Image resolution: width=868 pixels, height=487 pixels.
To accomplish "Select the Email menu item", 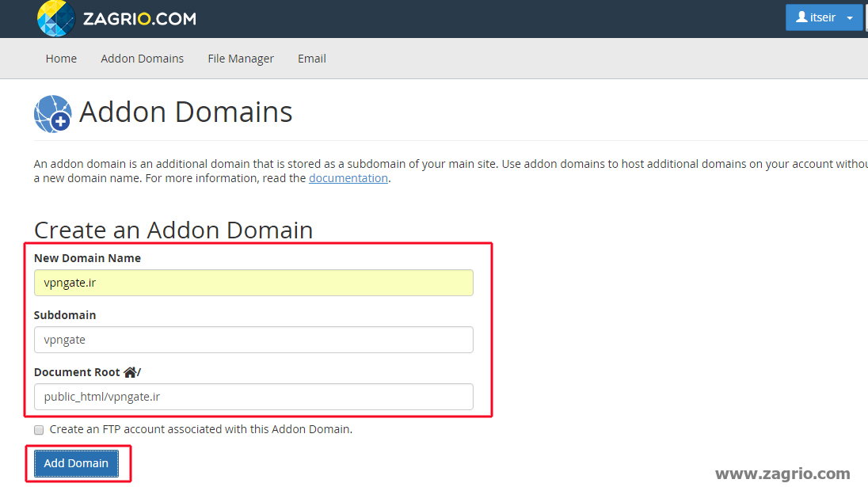I will [312, 59].
